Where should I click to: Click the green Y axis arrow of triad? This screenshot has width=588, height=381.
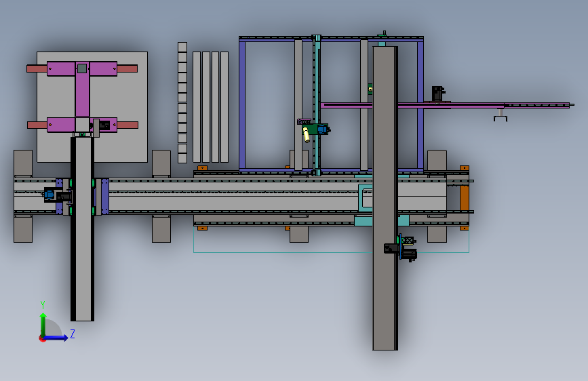[43, 324]
